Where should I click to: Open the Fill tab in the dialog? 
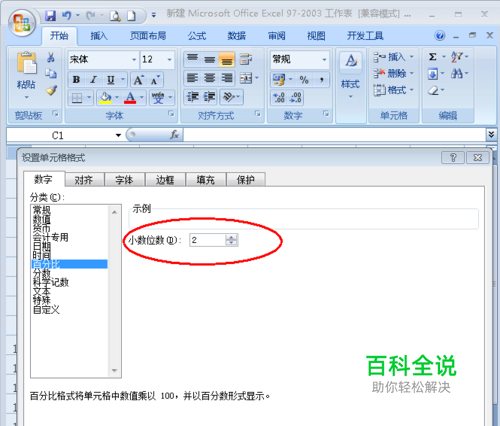point(205,180)
